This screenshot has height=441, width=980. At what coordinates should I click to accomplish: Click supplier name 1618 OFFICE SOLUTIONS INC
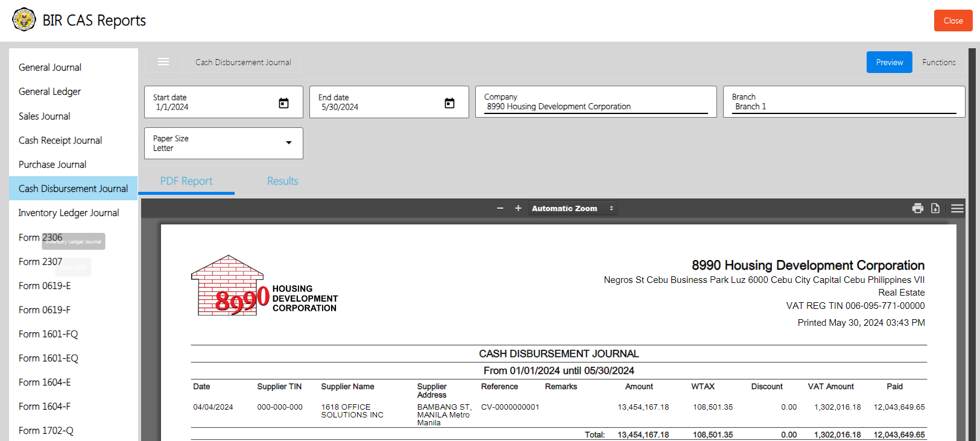[x=352, y=411]
